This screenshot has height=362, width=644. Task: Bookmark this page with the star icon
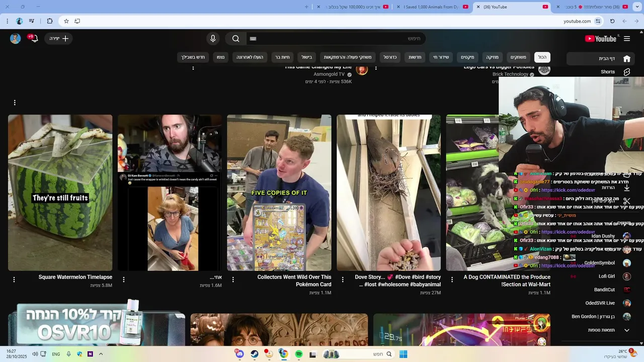click(x=66, y=21)
